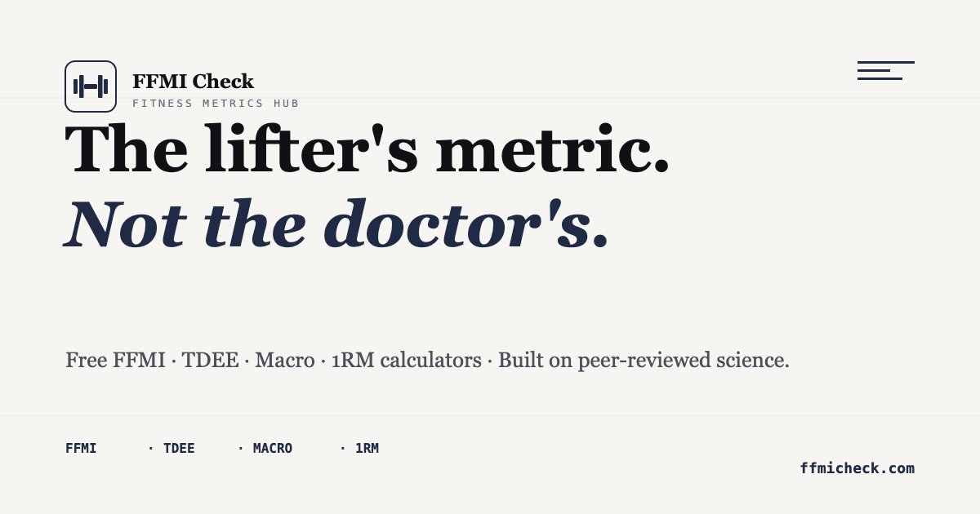Select the bottom 1RM tag

[x=367, y=448]
